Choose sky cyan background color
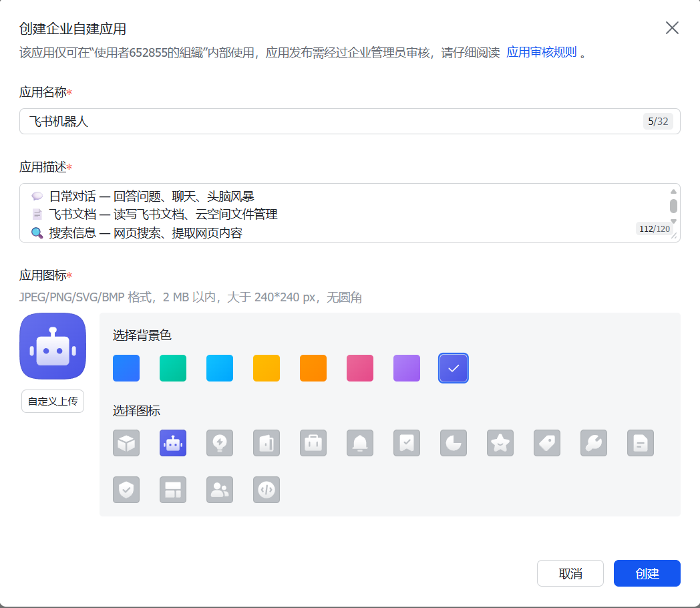 point(220,368)
